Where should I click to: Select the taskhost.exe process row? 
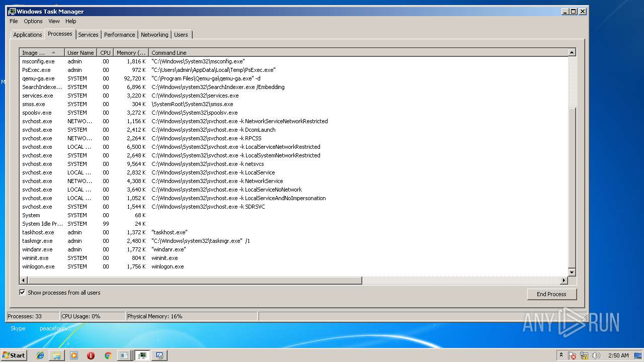pyautogui.click(x=293, y=232)
